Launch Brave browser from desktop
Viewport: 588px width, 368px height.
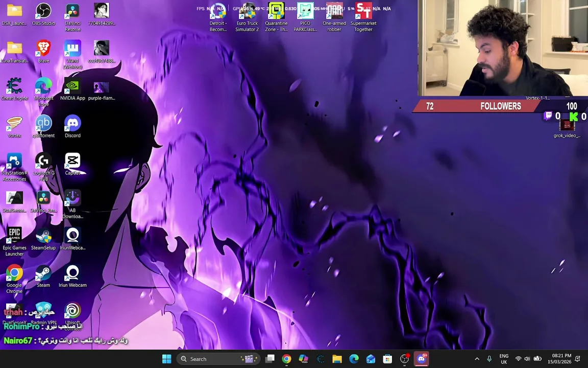(x=43, y=52)
